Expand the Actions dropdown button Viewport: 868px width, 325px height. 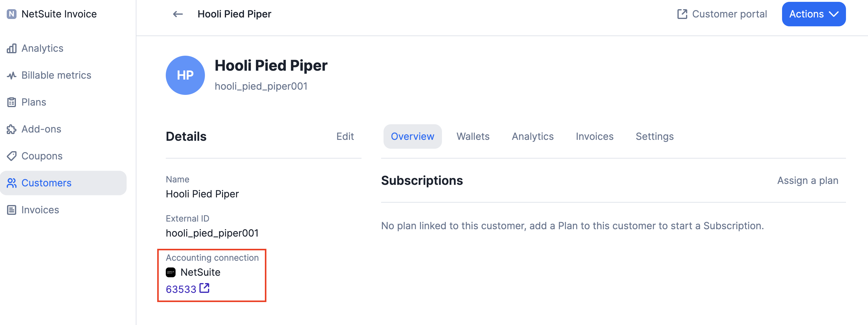(814, 14)
